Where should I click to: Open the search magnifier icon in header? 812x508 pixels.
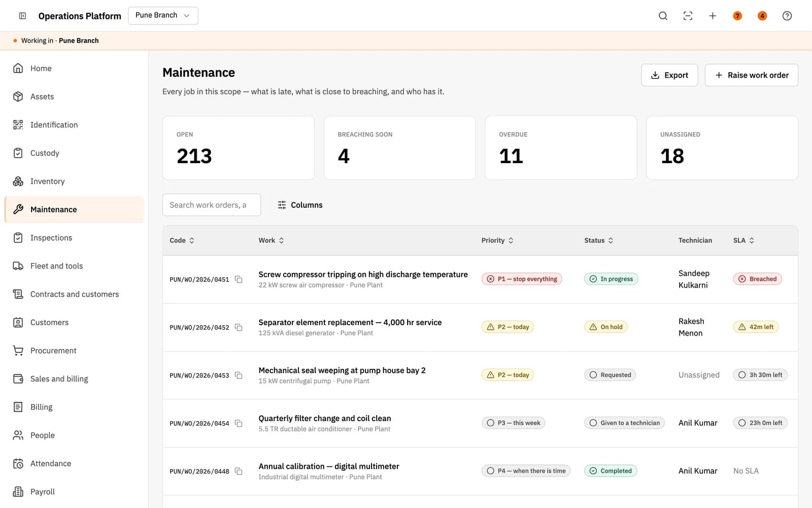pos(663,16)
